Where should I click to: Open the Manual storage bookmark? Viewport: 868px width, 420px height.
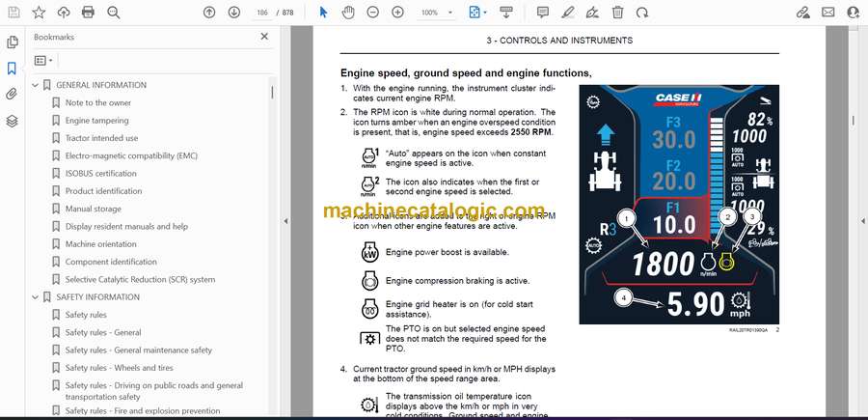click(93, 209)
